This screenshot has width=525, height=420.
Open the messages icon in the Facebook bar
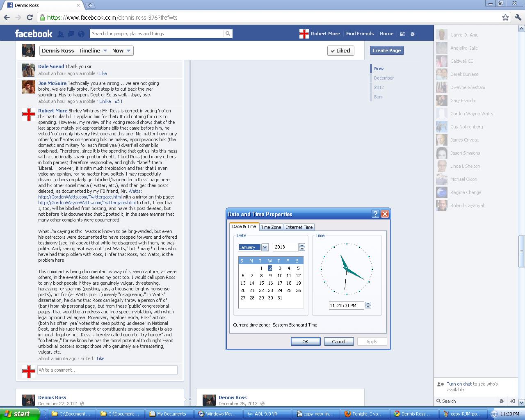[71, 34]
